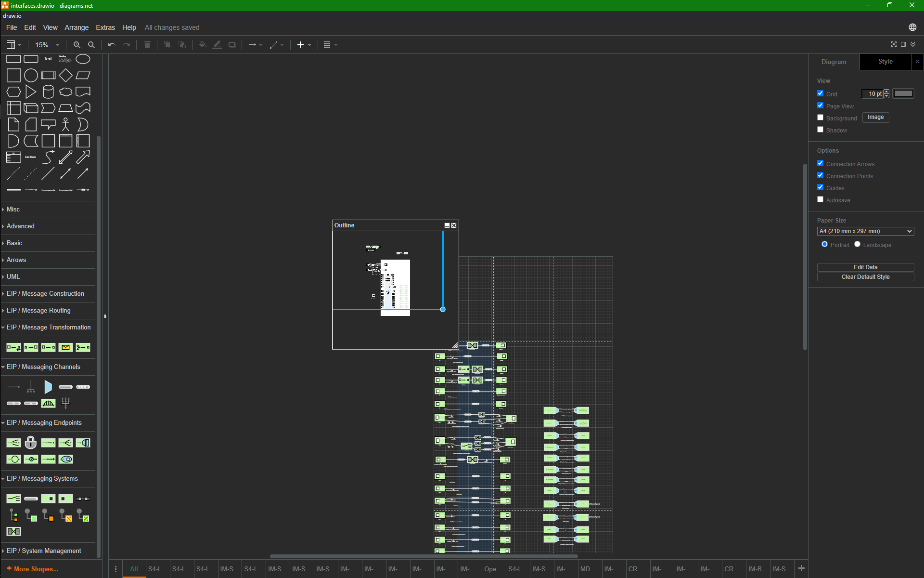Select the diamond shape in the shapes panel
This screenshot has width=924, height=578.
click(x=65, y=75)
